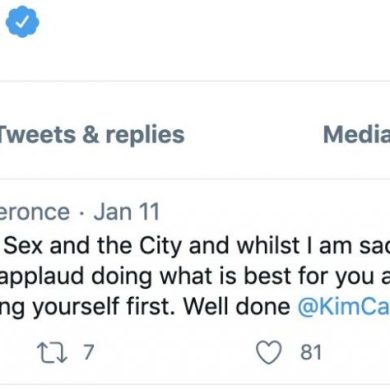This screenshot has height=390, width=390.
Task: Retweet the Sex and the City tweet
Action: (x=52, y=353)
